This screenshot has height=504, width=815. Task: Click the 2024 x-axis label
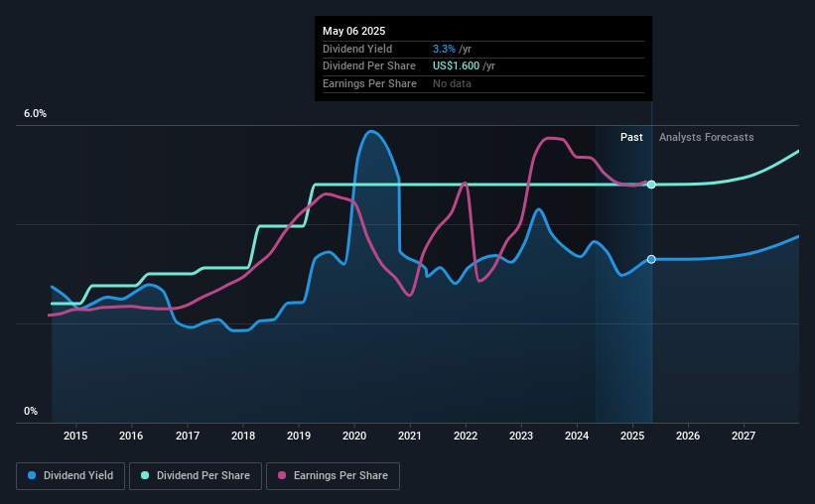[x=577, y=436]
